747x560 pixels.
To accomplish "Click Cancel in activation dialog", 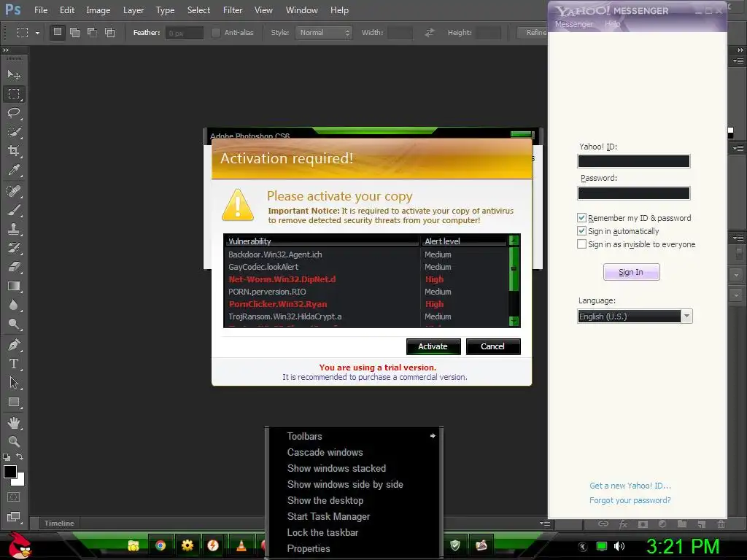I will (x=492, y=346).
